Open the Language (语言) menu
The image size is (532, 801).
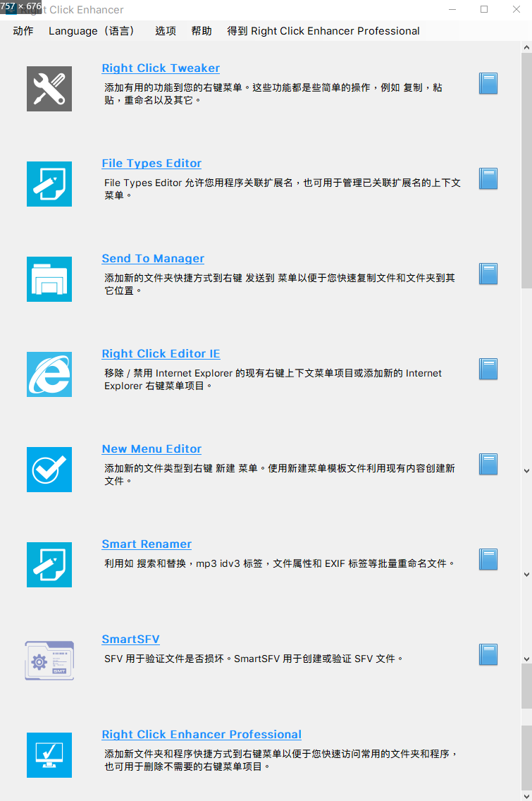click(x=92, y=30)
